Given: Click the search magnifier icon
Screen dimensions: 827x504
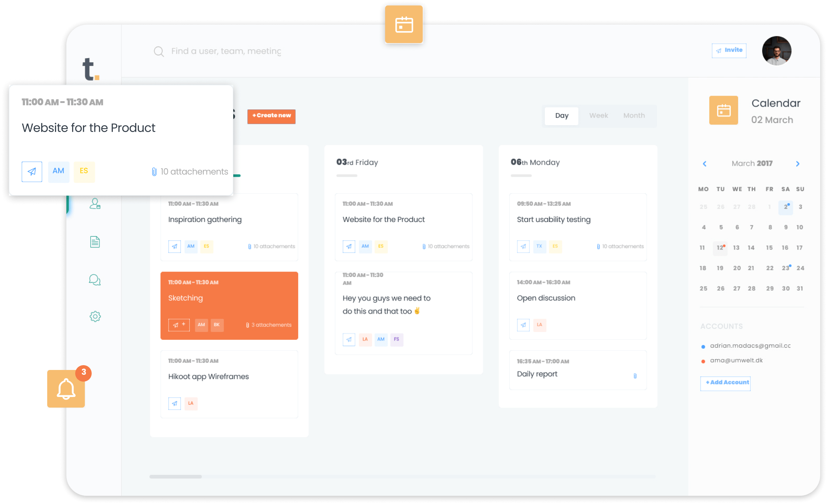Looking at the screenshot, I should tap(159, 51).
